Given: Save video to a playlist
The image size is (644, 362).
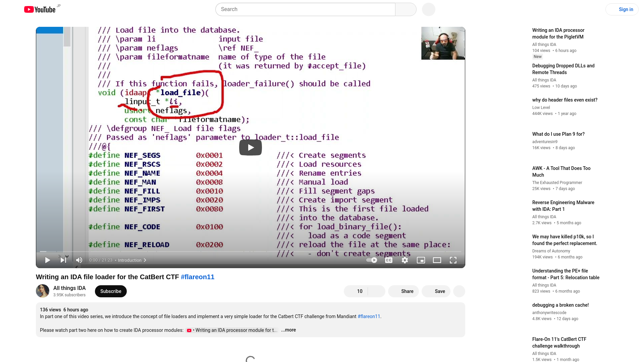Looking at the screenshot, I should (436, 291).
